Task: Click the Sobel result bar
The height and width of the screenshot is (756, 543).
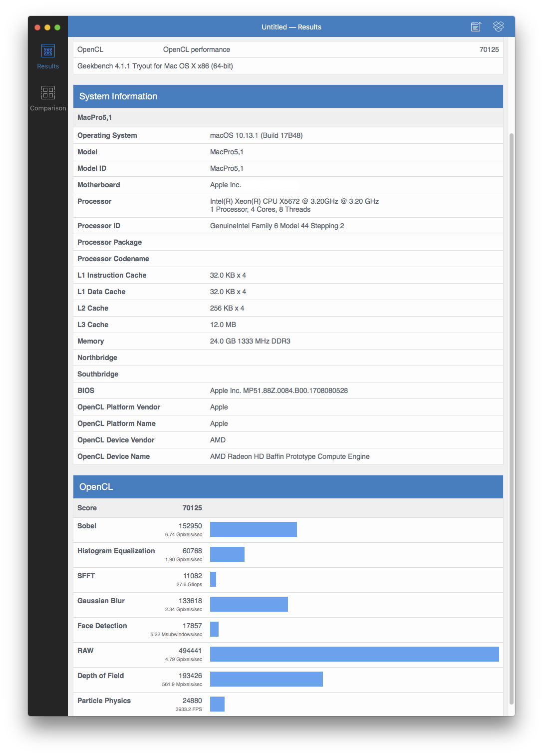Action: [254, 529]
